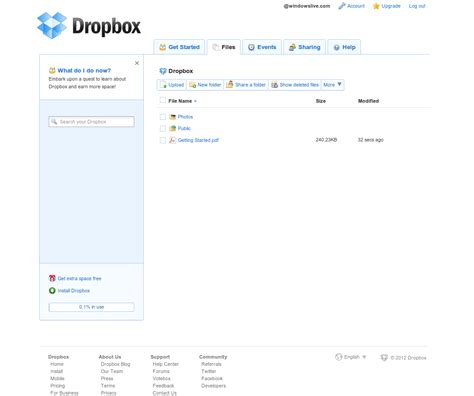Image resolution: width=474 pixels, height=396 pixels.
Task: Click the Share a folder icon
Action: pyautogui.click(x=229, y=85)
